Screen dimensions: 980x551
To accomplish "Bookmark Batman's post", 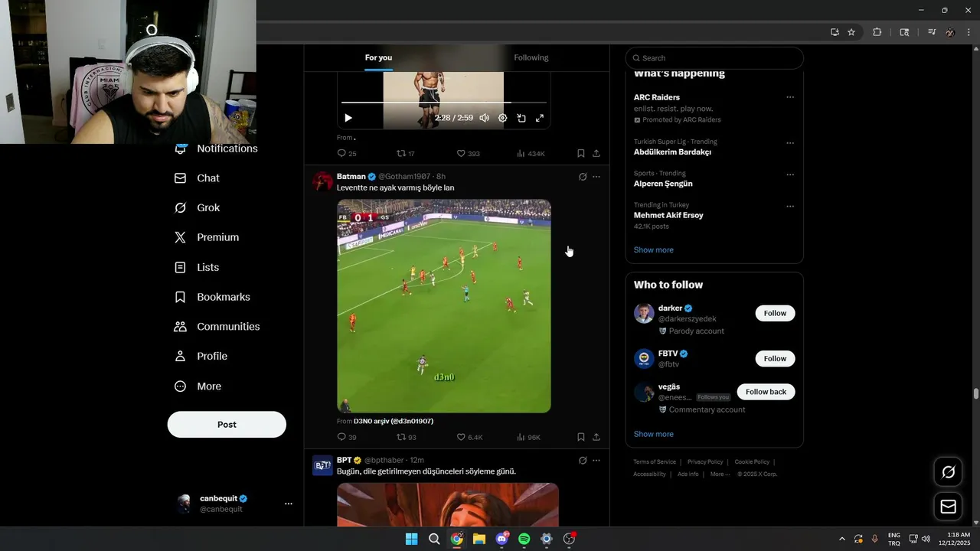I will click(581, 438).
